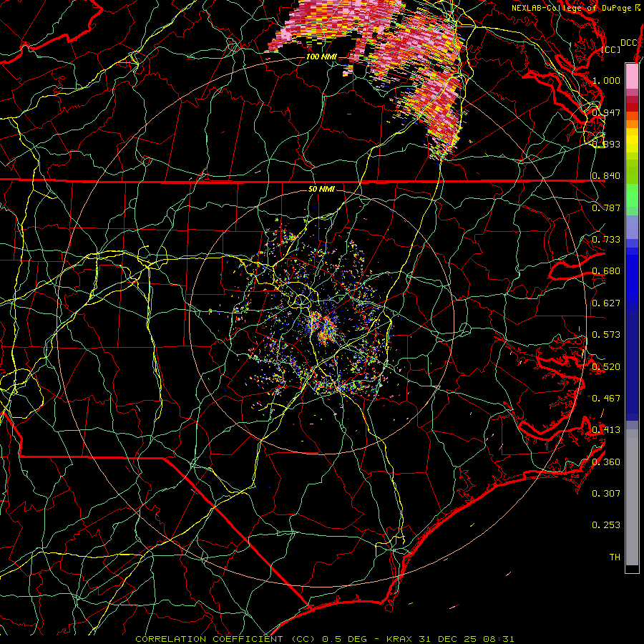
Task: Pick the bright green color bar segment
Action: (x=632, y=195)
